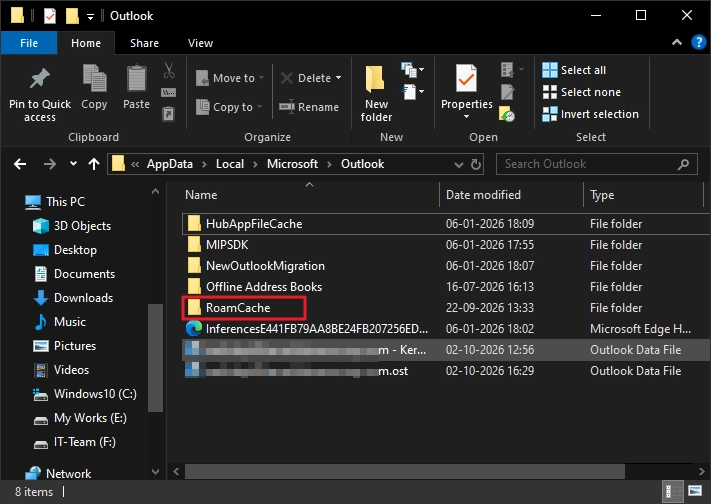Viewport: 711px width, 504px height.
Task: Click the Cut scissors icon
Action: tap(169, 70)
